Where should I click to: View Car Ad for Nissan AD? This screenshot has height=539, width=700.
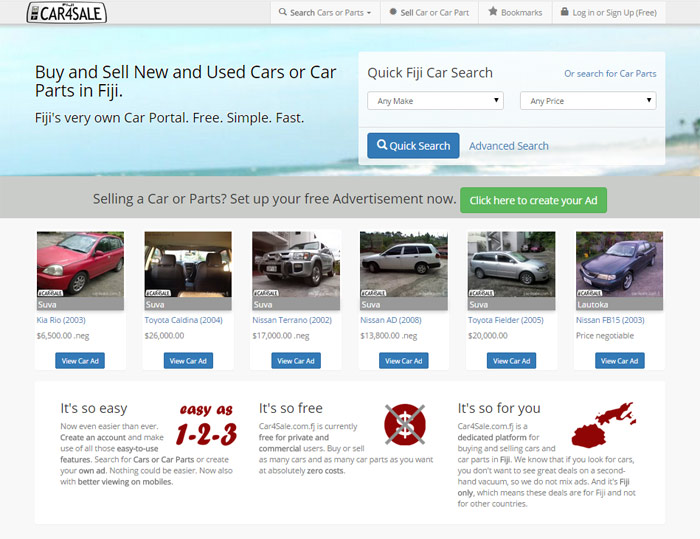[x=404, y=361]
